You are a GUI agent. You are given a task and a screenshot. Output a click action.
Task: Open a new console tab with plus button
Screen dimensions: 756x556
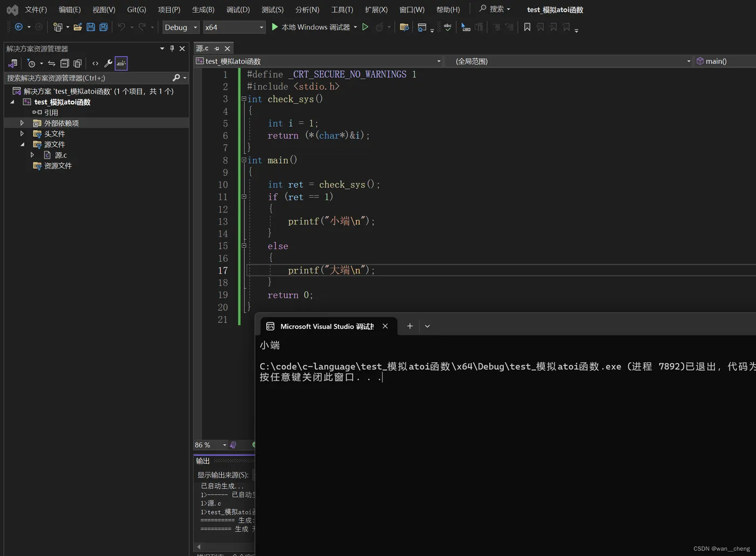pos(410,326)
